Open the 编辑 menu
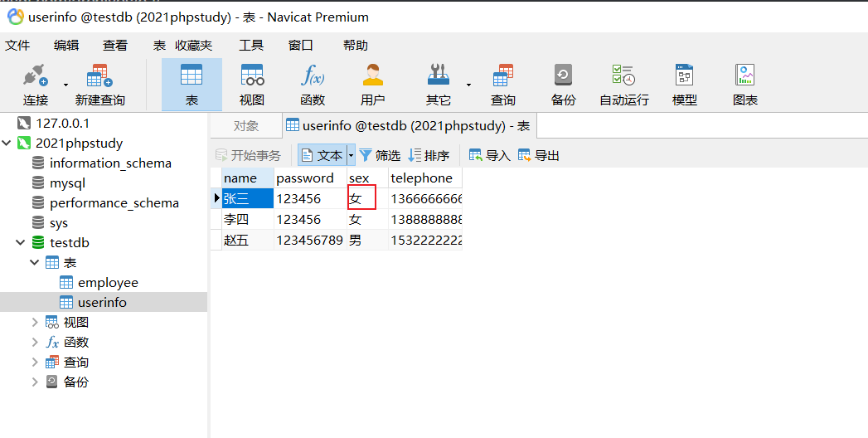 point(66,46)
